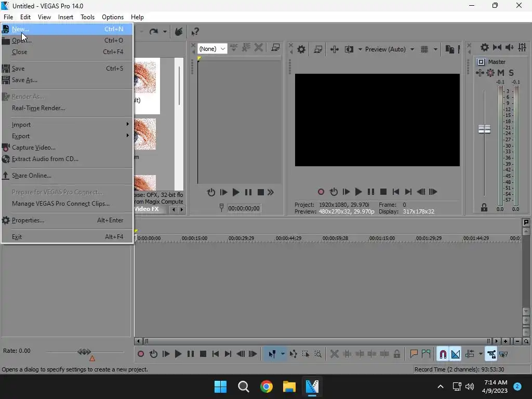Open the Redo history dropdown arrow

pos(165,32)
